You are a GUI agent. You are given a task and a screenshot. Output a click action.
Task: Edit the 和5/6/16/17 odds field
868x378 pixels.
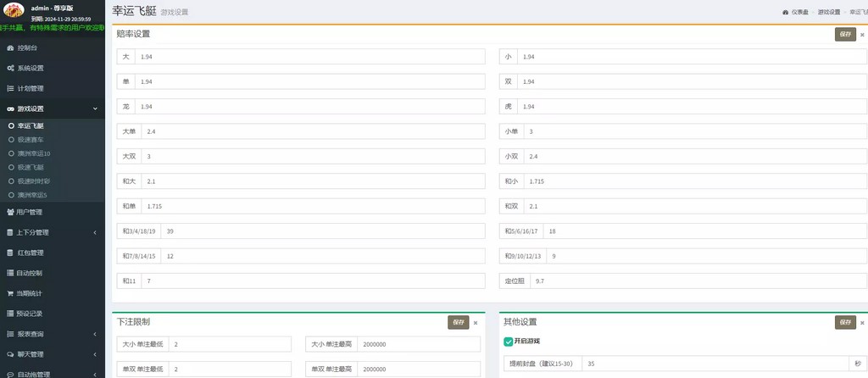pos(705,231)
